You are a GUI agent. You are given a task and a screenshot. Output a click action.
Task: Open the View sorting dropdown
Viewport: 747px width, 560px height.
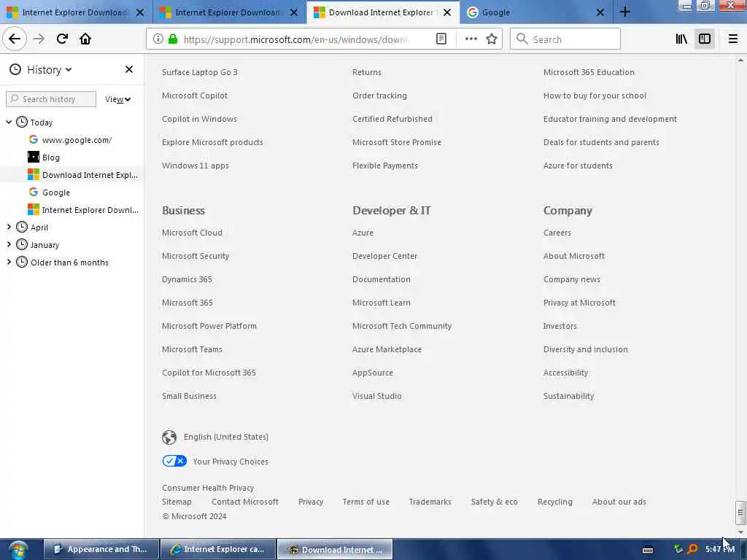click(x=117, y=99)
